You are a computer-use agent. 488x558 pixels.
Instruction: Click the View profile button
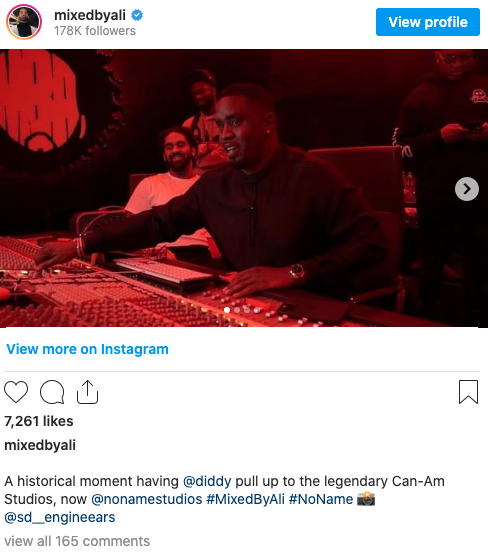[x=428, y=22]
